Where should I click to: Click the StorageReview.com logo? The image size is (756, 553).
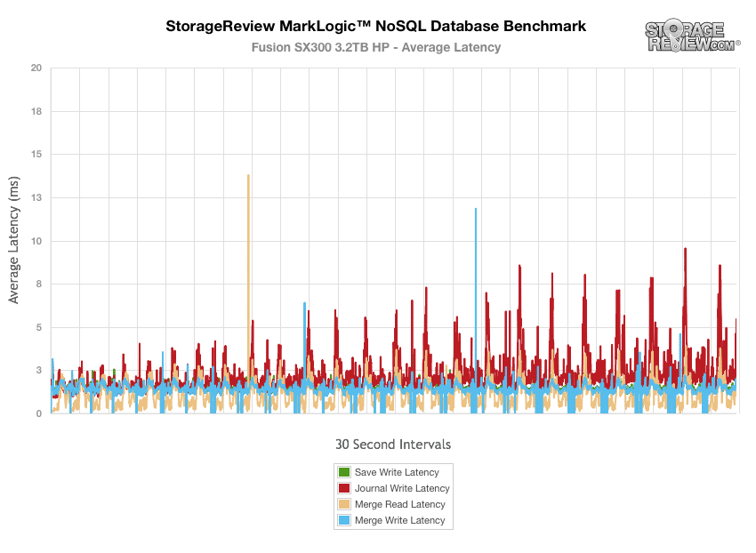[692, 36]
